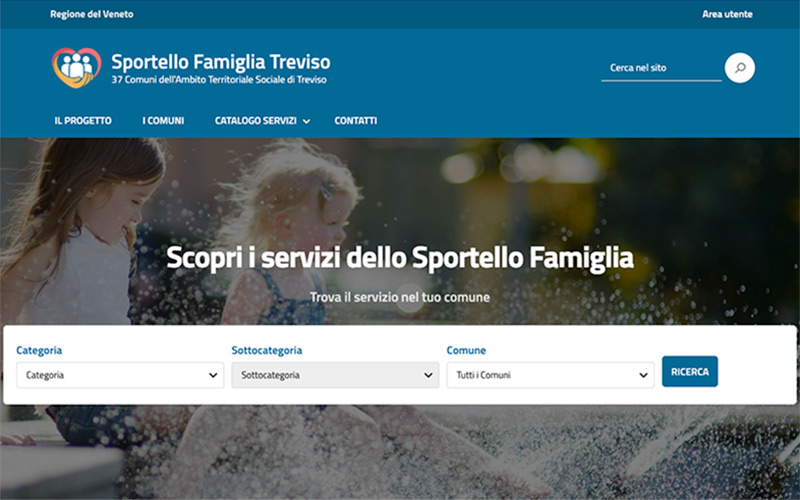Click the magnifying glass search icon
Viewport: 800px width, 500px height.
pos(739,68)
